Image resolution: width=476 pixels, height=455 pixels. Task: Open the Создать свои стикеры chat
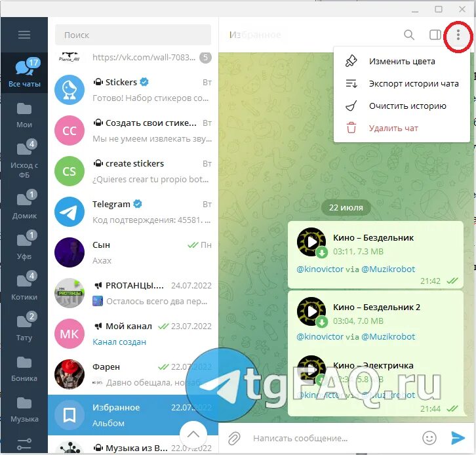point(133,130)
